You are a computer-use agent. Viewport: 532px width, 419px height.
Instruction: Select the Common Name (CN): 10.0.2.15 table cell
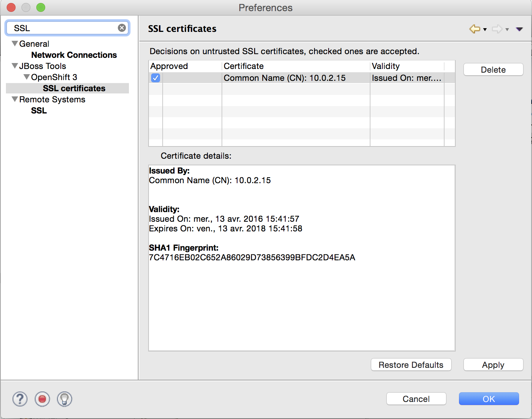pos(296,78)
